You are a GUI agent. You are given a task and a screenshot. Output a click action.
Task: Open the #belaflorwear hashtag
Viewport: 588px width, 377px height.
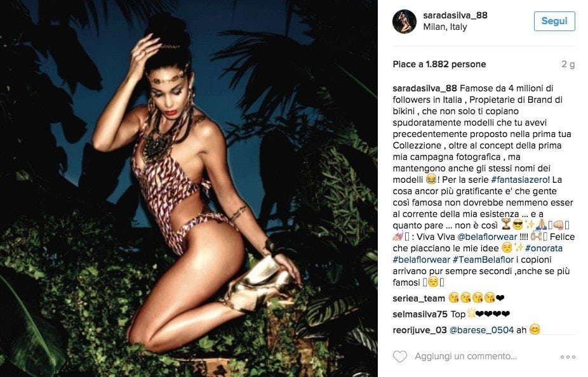click(x=422, y=260)
